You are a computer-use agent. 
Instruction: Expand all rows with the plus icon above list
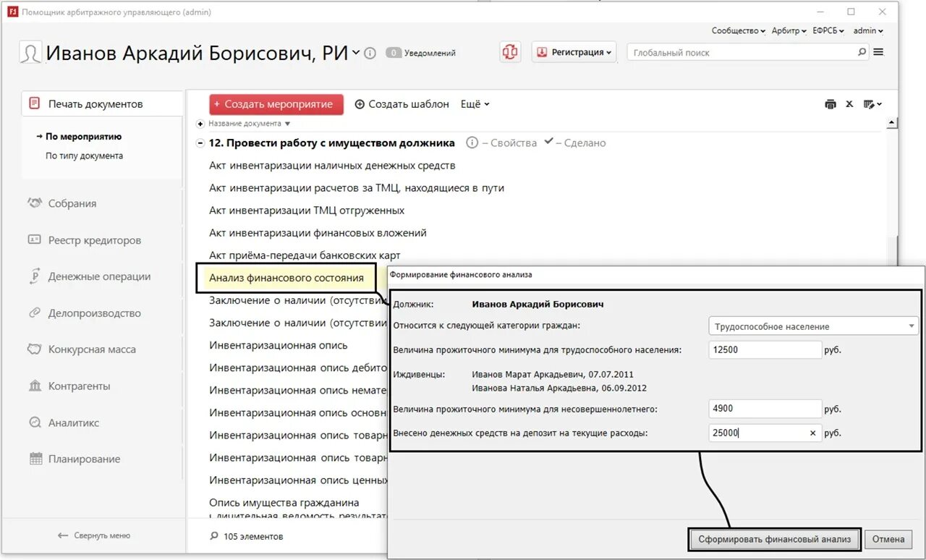pyautogui.click(x=201, y=124)
